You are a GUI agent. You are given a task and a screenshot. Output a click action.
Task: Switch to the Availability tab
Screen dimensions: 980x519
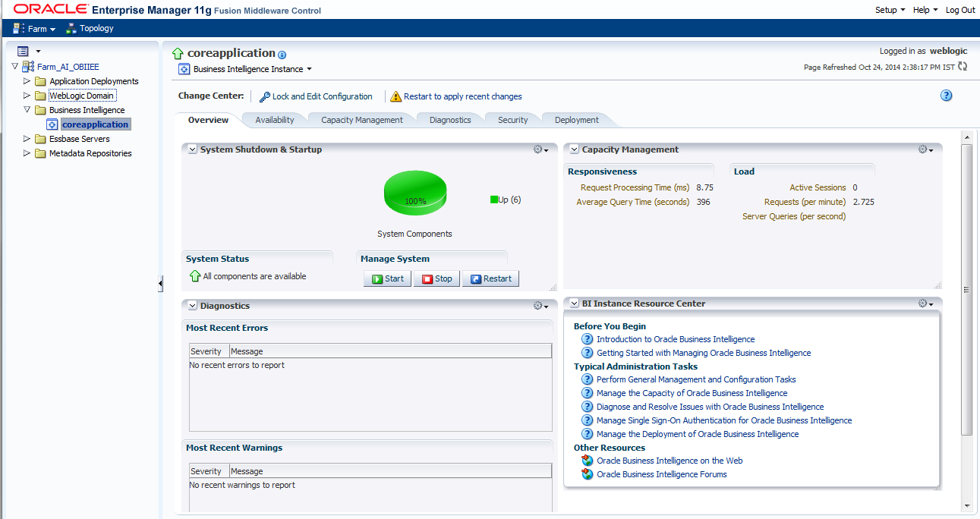[x=275, y=120]
